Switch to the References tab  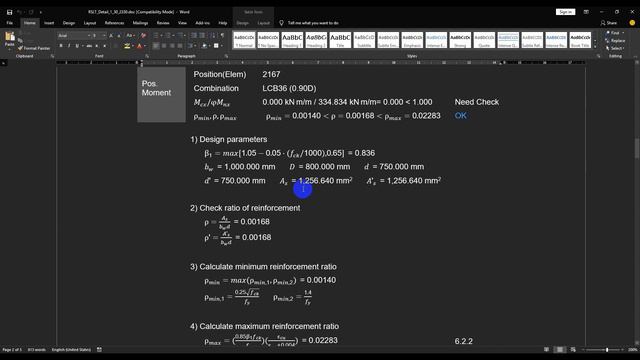pos(114,23)
